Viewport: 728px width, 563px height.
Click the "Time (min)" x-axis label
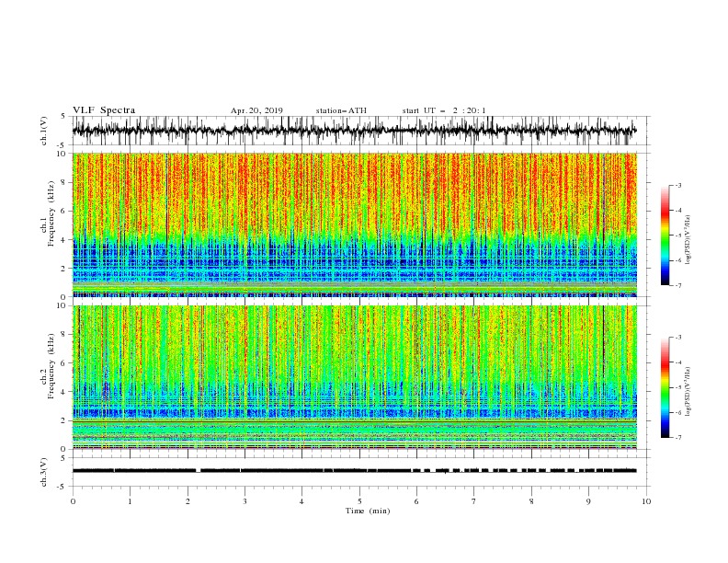[x=368, y=511]
